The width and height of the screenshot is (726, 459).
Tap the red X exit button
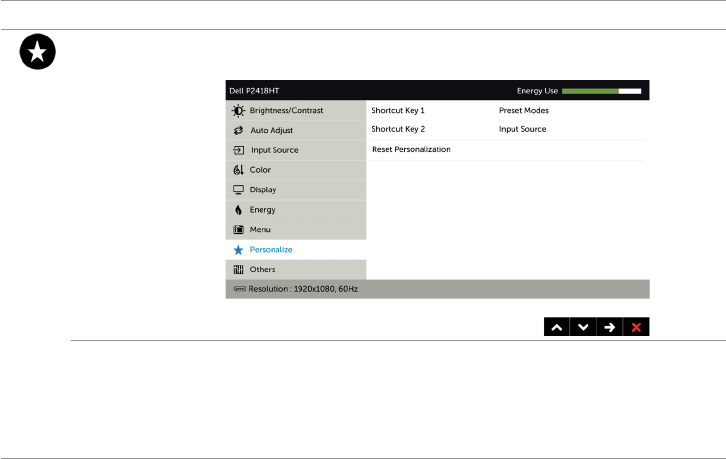[636, 327]
